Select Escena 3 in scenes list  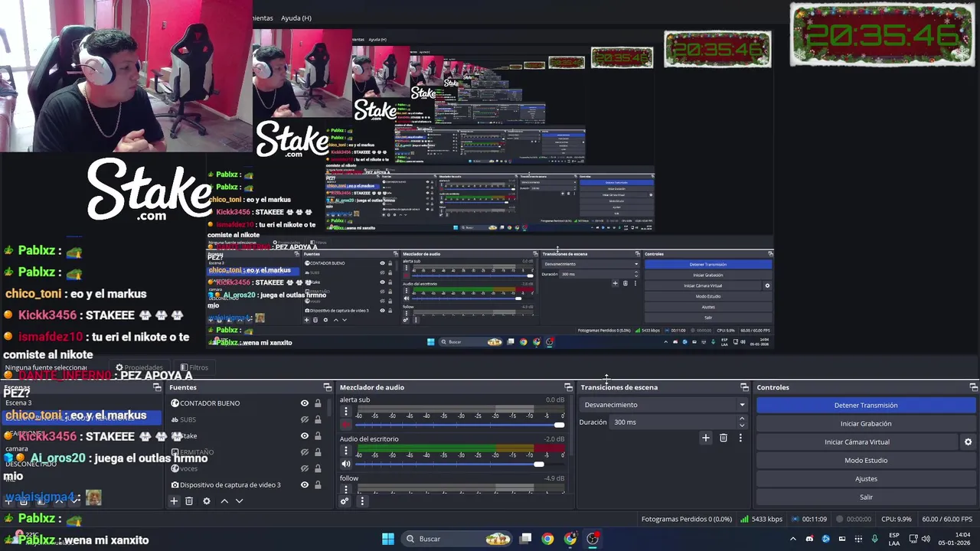[18, 403]
